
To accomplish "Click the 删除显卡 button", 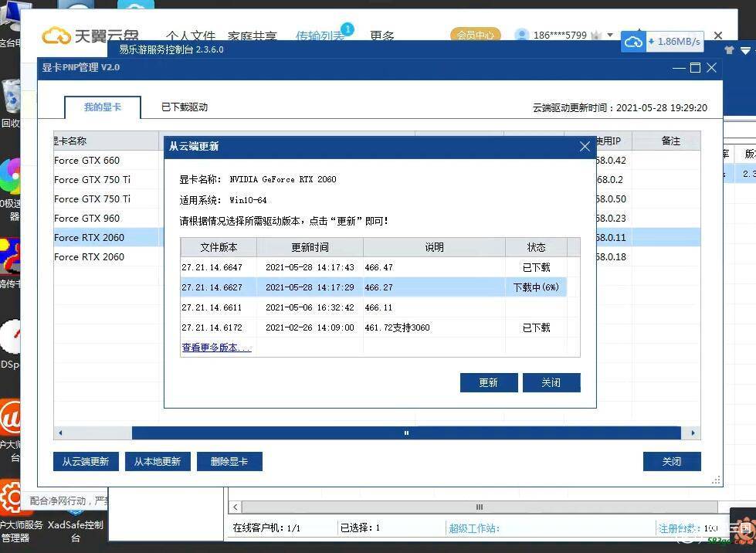I will coord(229,461).
